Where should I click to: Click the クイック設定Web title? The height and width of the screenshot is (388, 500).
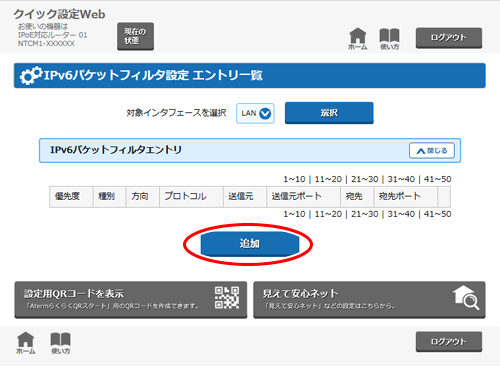point(59,14)
